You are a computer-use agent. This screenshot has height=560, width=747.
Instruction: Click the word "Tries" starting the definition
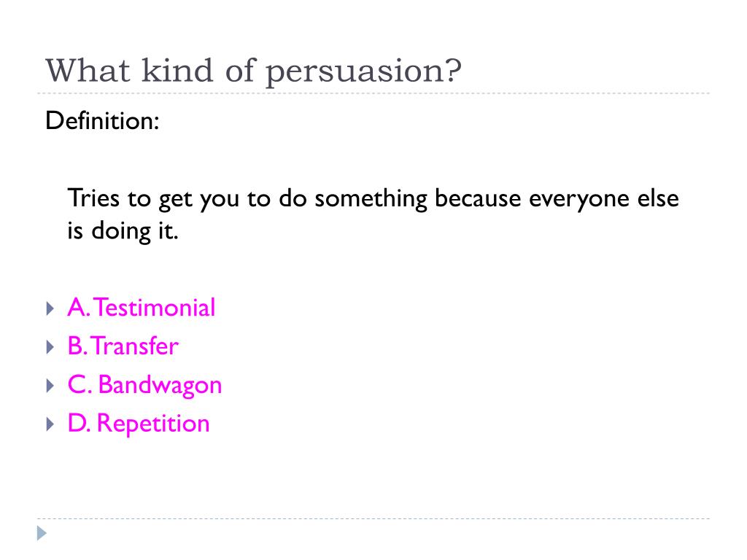(93, 198)
